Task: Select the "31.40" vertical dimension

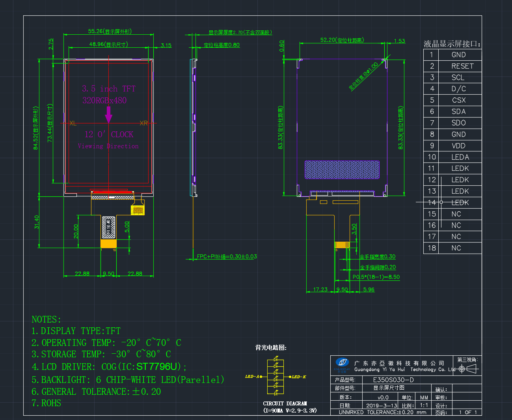Action: click(37, 222)
